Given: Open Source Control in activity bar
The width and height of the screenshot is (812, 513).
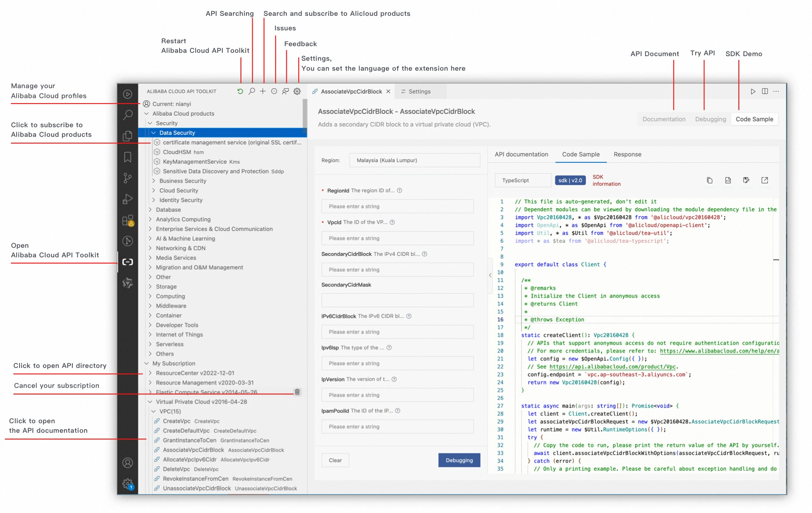Looking at the screenshot, I should click(128, 178).
